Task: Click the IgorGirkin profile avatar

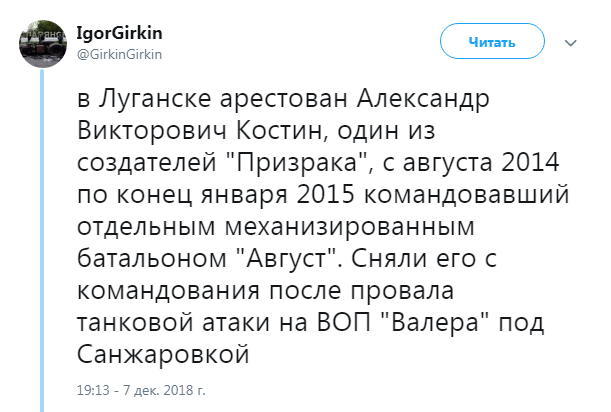Action: click(x=38, y=42)
